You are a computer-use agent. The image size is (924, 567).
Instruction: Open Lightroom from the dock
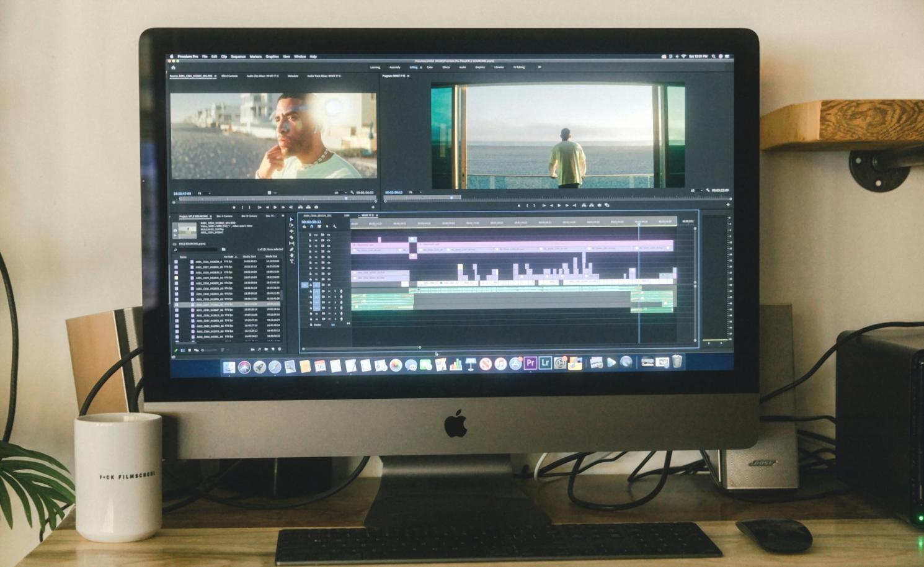click(545, 363)
